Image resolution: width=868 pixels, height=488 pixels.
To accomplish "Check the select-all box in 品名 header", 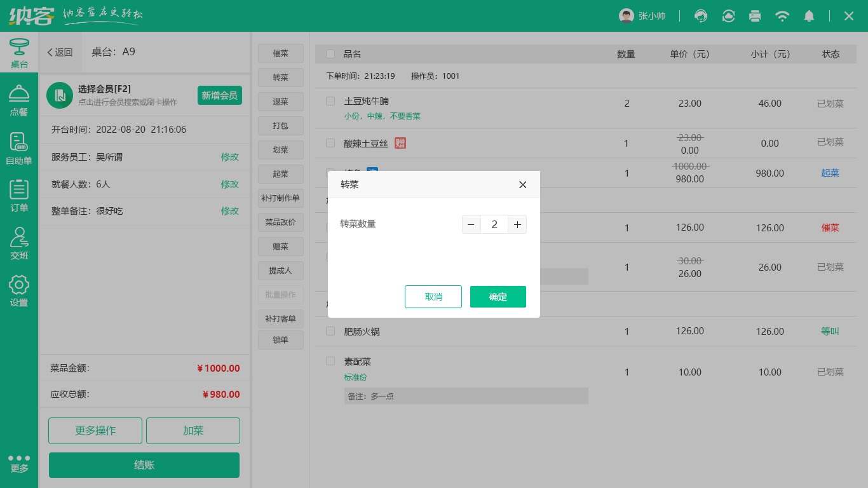I will click(x=330, y=54).
